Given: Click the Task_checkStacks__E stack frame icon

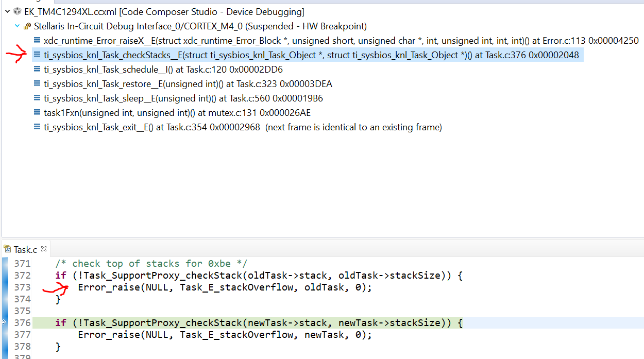Looking at the screenshot, I should (x=37, y=55).
